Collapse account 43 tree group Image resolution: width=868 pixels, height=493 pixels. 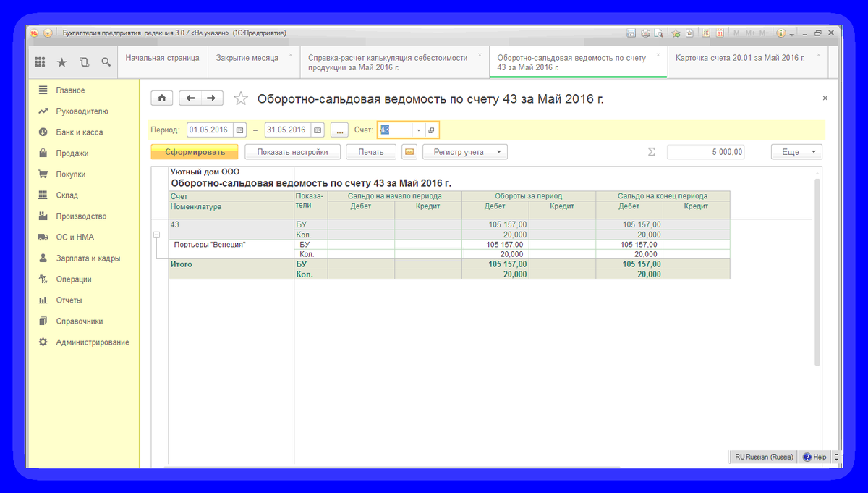pyautogui.click(x=156, y=235)
